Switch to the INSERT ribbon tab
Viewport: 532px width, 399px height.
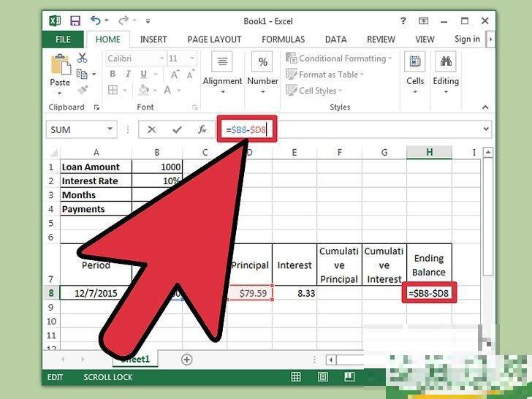(153, 39)
